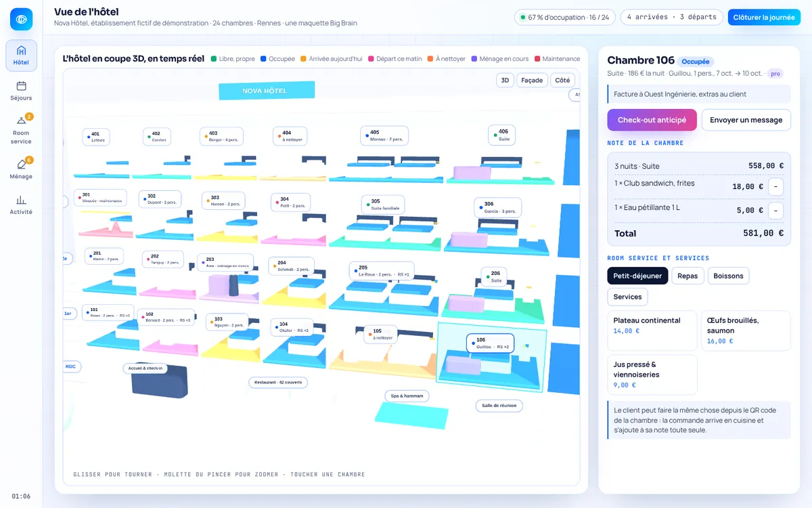Select the Repas category

point(687,276)
